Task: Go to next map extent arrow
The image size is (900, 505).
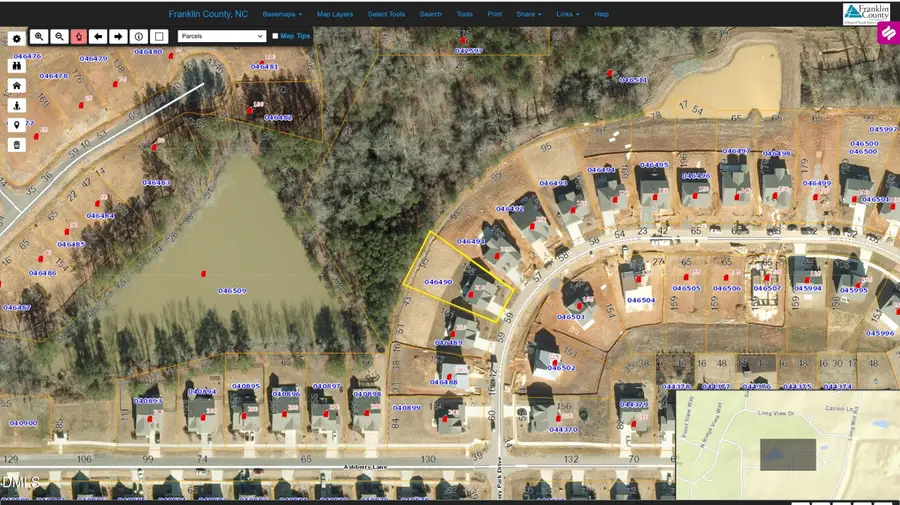Action: tap(118, 36)
